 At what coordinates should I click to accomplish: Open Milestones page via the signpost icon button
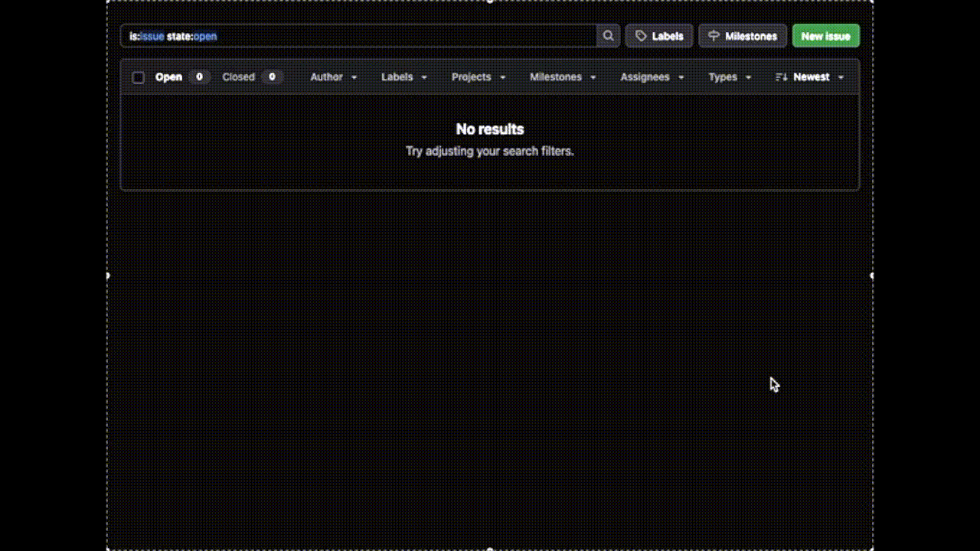(x=742, y=36)
